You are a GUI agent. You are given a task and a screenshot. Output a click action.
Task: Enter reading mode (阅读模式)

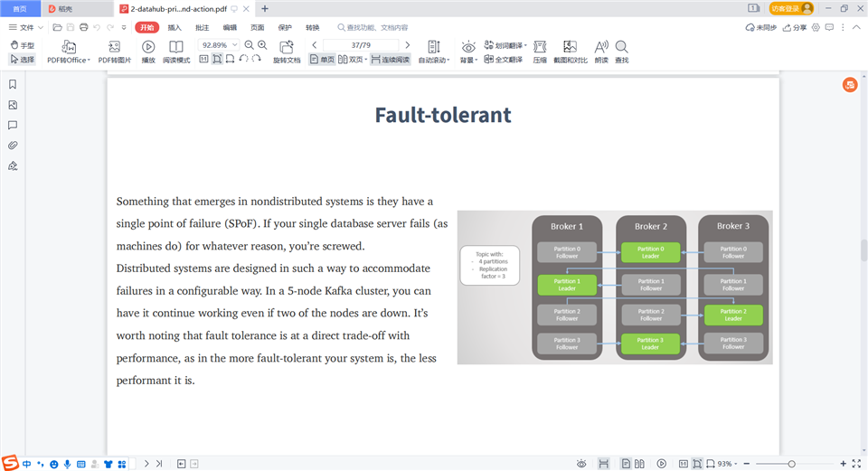pos(176,52)
